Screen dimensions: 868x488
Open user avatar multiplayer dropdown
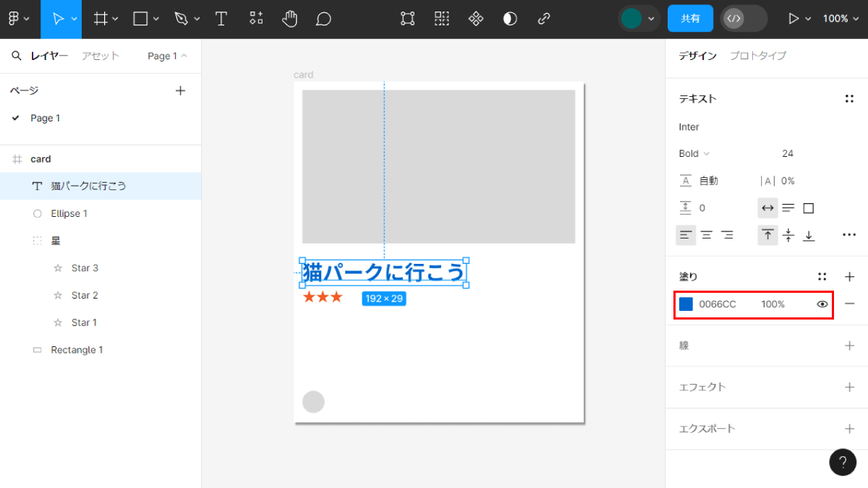[x=639, y=19]
